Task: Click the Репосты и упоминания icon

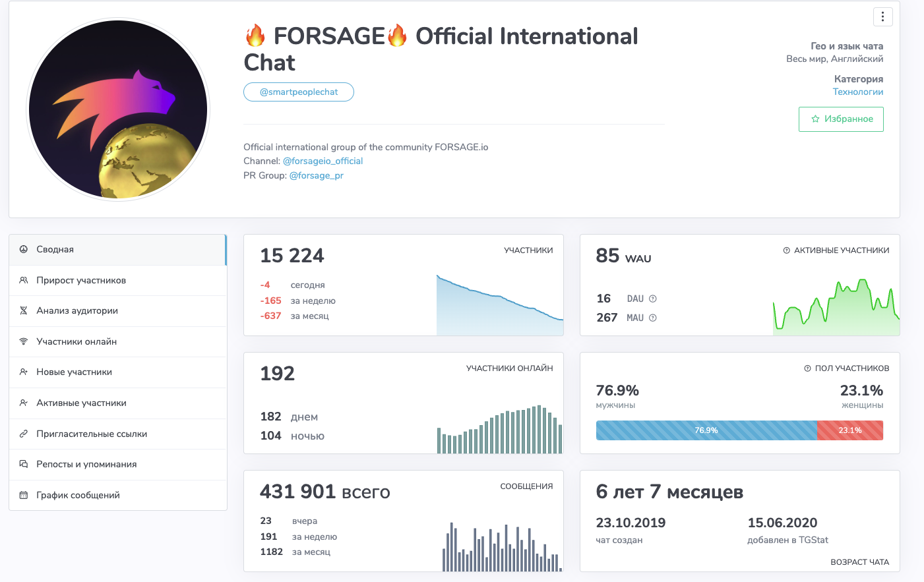Action: tap(24, 464)
